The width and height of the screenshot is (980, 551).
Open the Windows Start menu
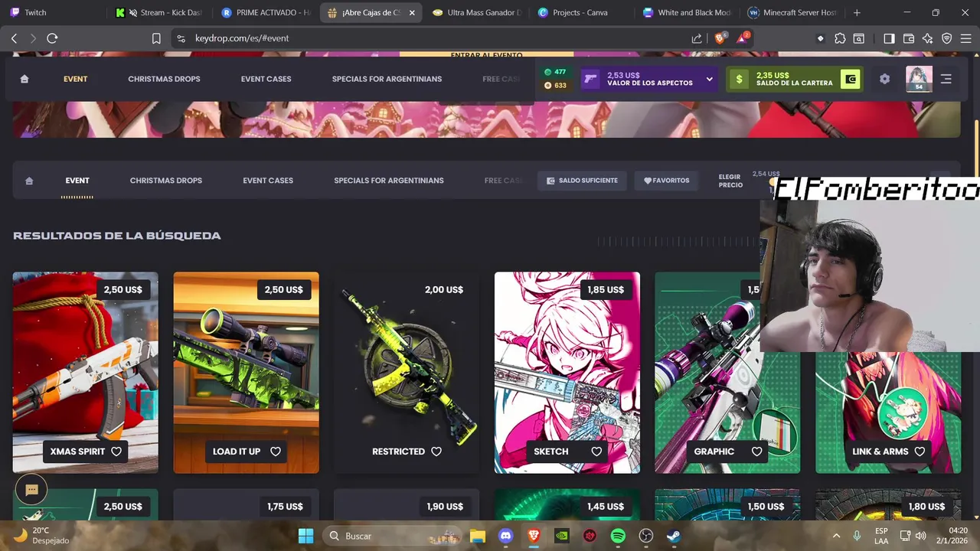coord(305,536)
